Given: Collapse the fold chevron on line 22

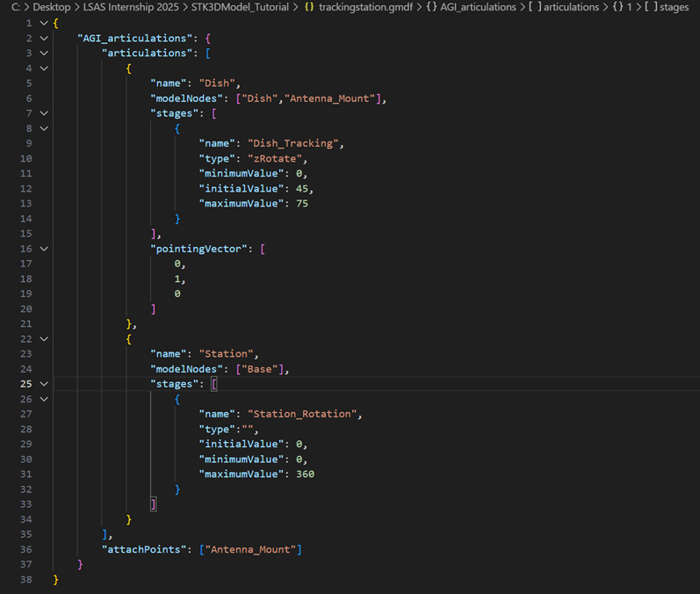Looking at the screenshot, I should [x=44, y=339].
